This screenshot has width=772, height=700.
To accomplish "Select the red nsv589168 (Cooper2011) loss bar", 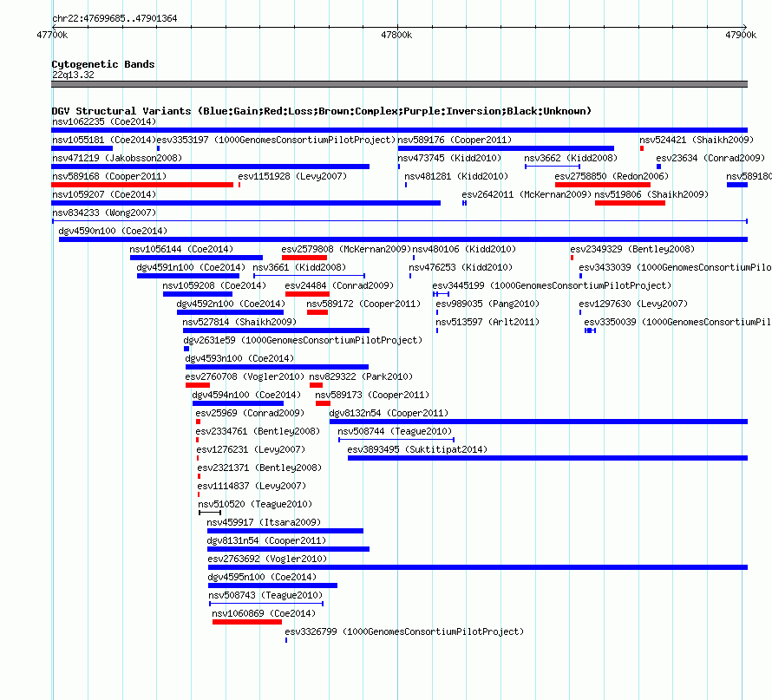I will pos(142,185).
